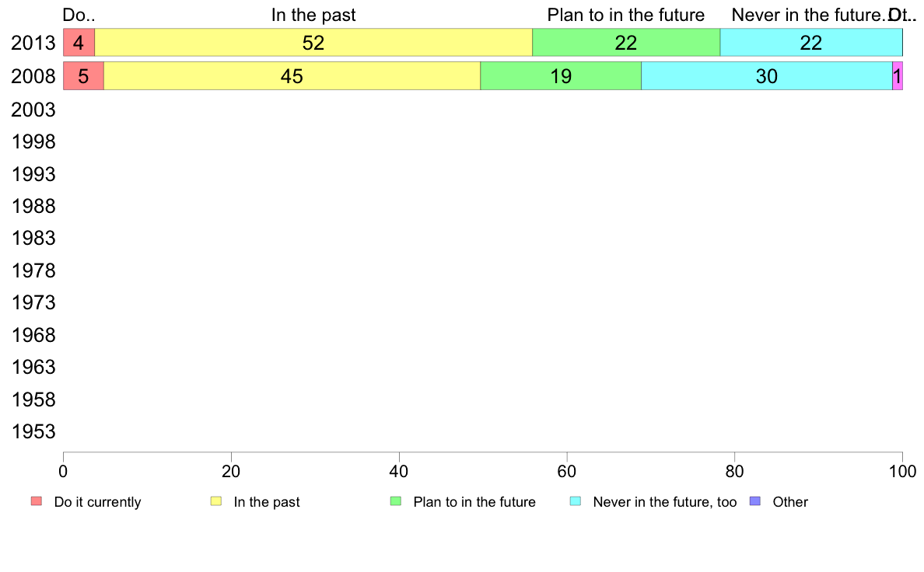This screenshot has width=924, height=572.
Task: Select the 2008 yellow bar segment showing 45
Action: coord(292,76)
